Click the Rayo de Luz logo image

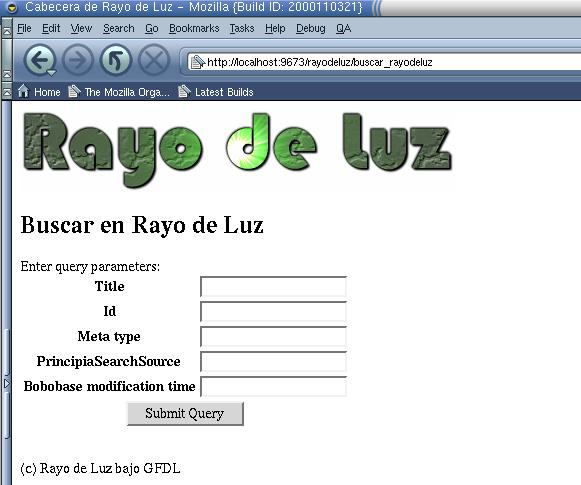point(237,150)
